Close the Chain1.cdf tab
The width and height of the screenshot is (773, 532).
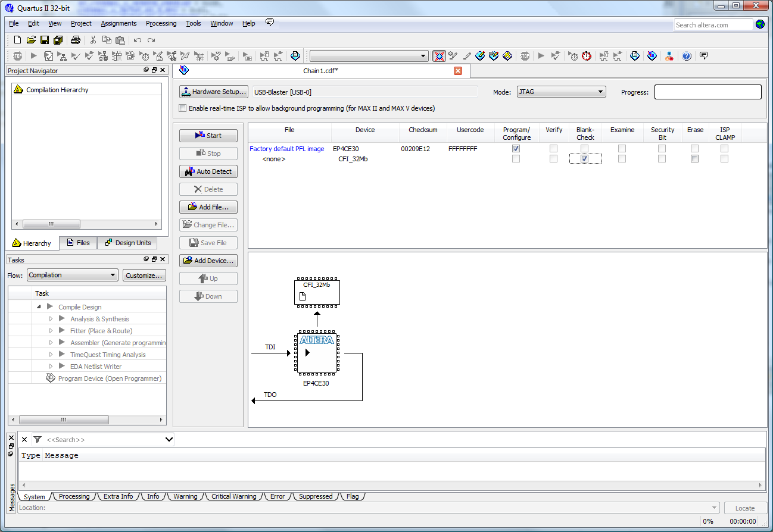[x=458, y=71]
